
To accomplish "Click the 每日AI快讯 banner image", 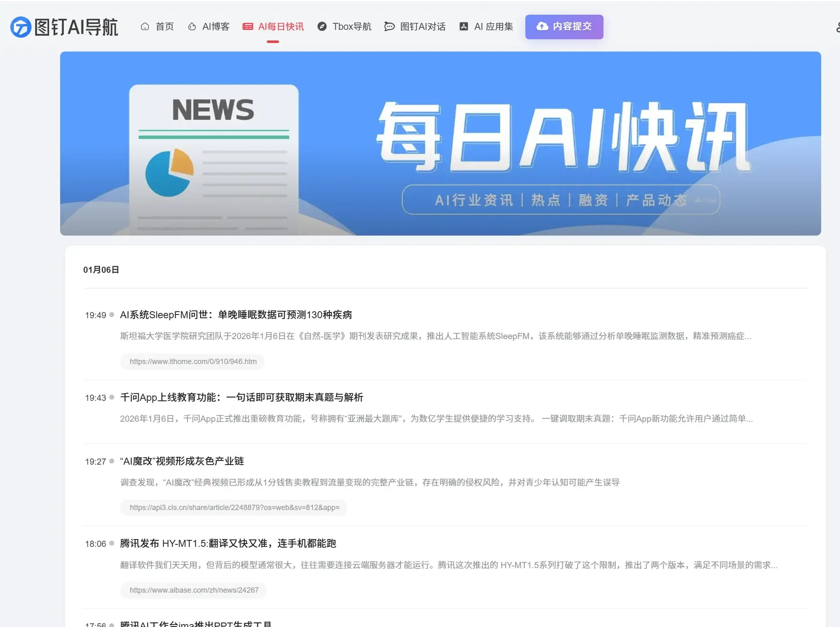I will pos(440,143).
